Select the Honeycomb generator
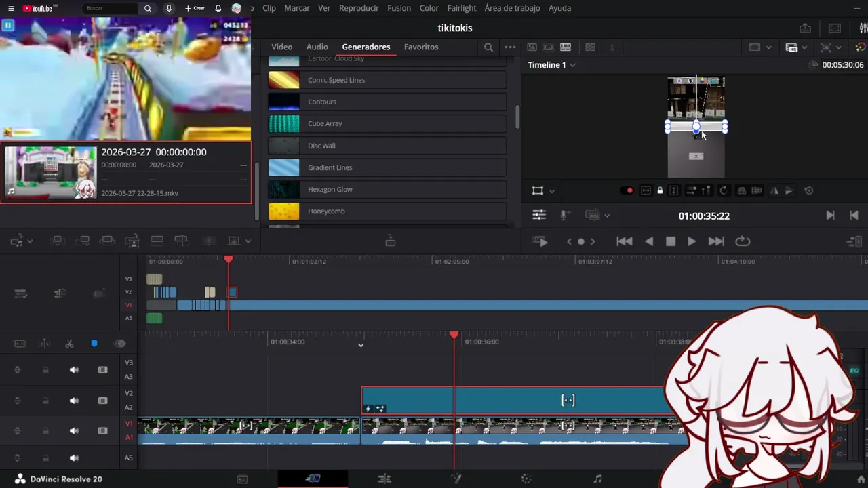The image size is (868, 488). 387,211
